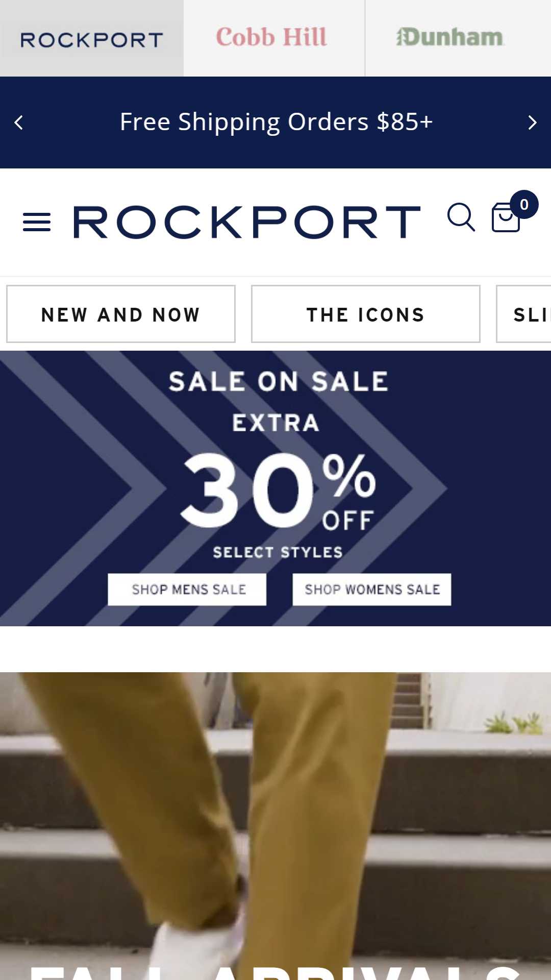Open The Icons category

pos(366,314)
